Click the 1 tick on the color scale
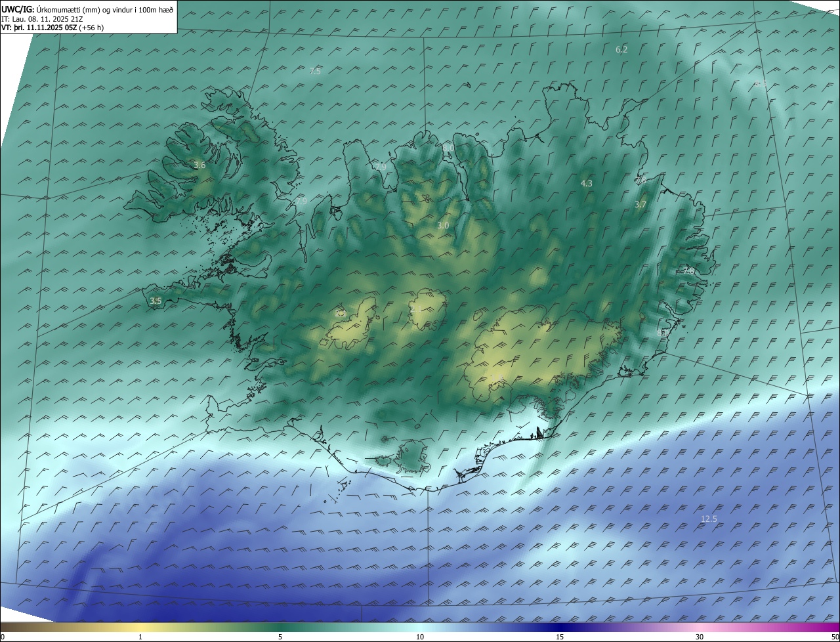The width and height of the screenshot is (840, 642). (140, 637)
